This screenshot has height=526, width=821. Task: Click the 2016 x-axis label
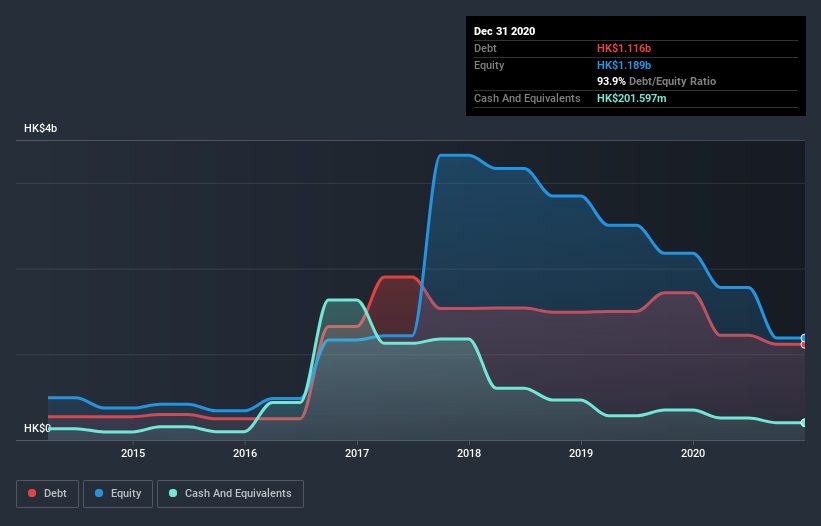click(245, 453)
